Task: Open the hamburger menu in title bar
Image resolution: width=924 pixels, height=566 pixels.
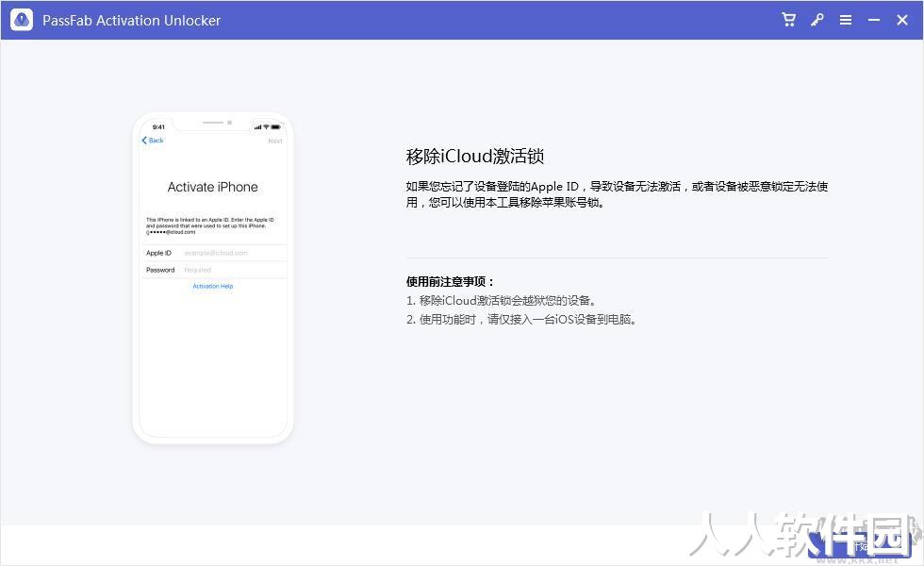Action: pos(846,20)
